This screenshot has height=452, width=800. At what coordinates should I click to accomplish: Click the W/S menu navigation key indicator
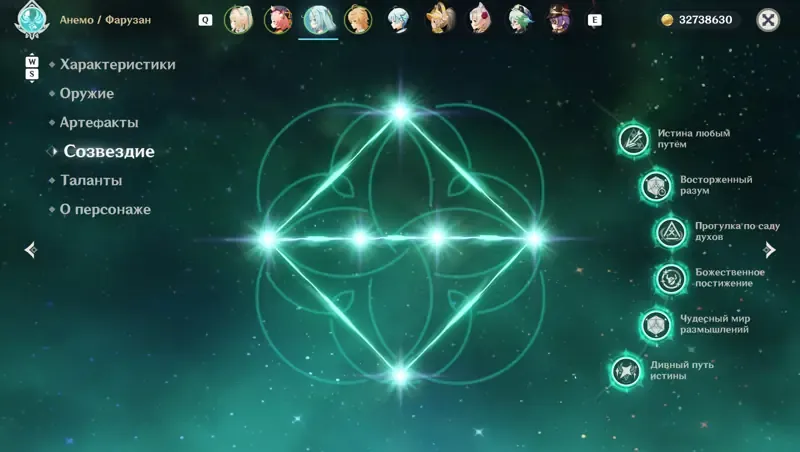[32, 67]
